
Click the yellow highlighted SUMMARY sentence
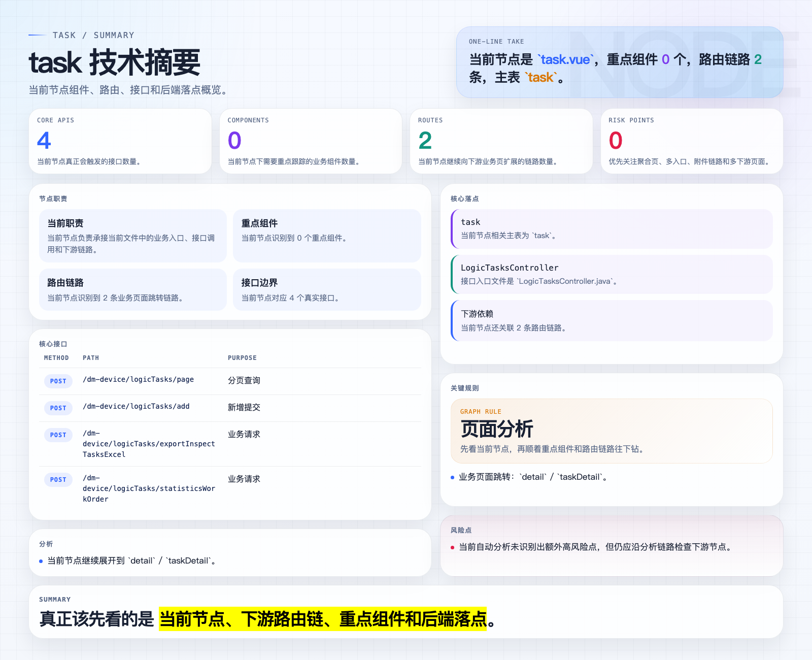point(323,619)
